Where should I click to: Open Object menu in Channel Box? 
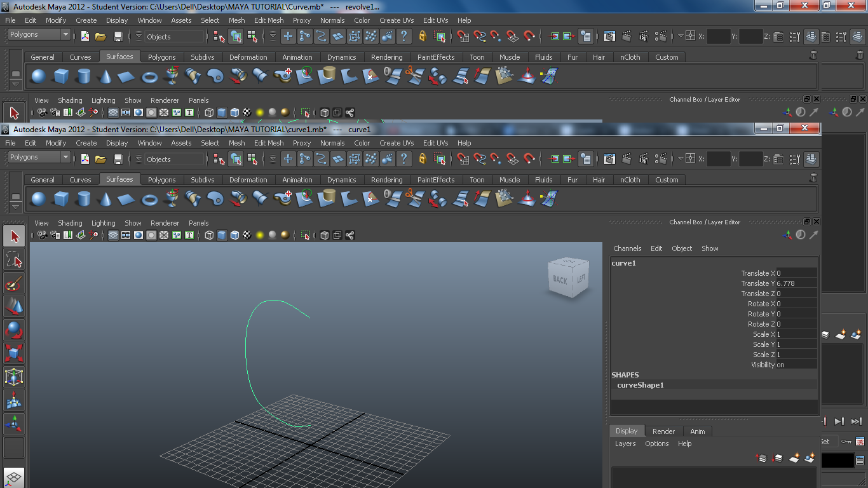pyautogui.click(x=682, y=248)
